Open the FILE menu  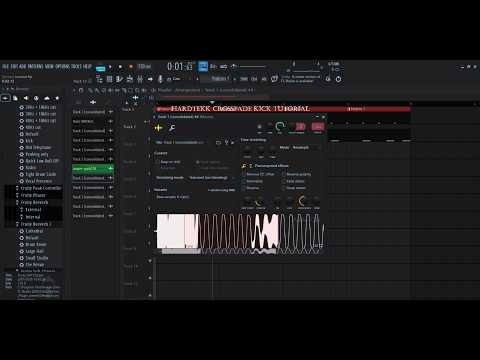click(5, 66)
